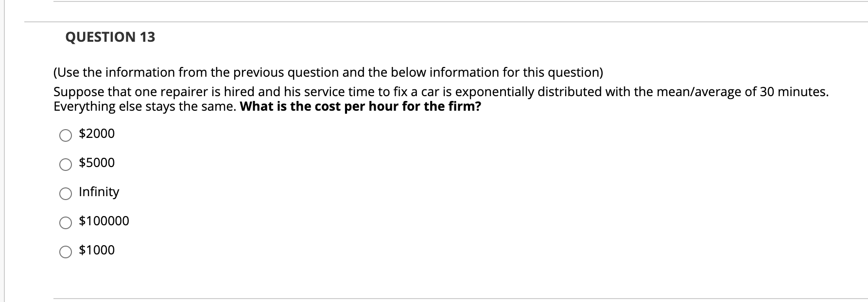This screenshot has height=302, width=868.
Task: Click the $1000 answer label
Action: pyautogui.click(x=96, y=250)
